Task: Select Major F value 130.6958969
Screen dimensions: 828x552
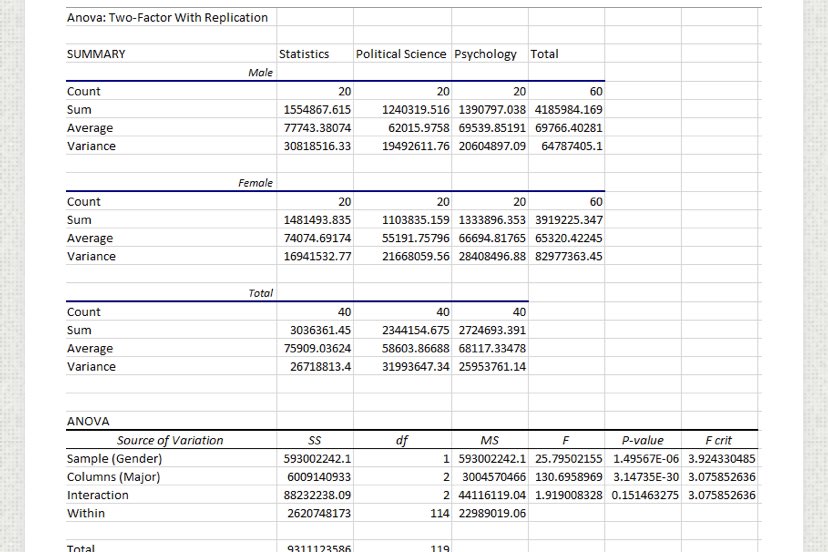Action: [569, 477]
